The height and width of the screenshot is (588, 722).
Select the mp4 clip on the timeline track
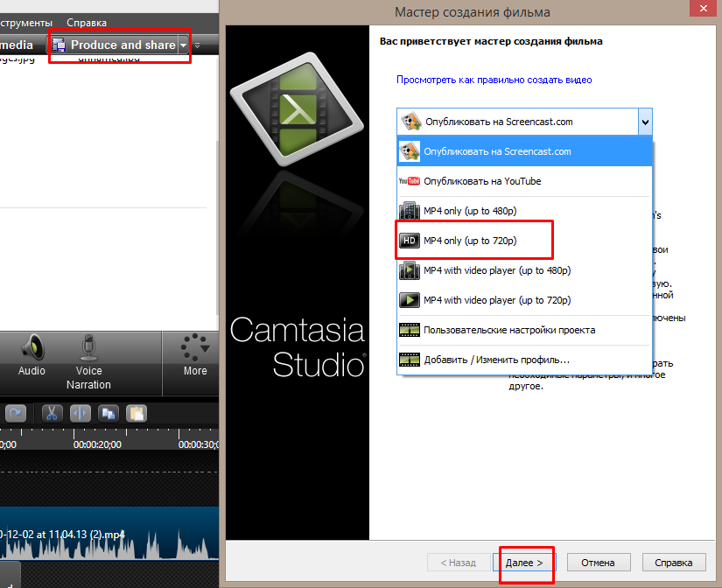click(109, 533)
